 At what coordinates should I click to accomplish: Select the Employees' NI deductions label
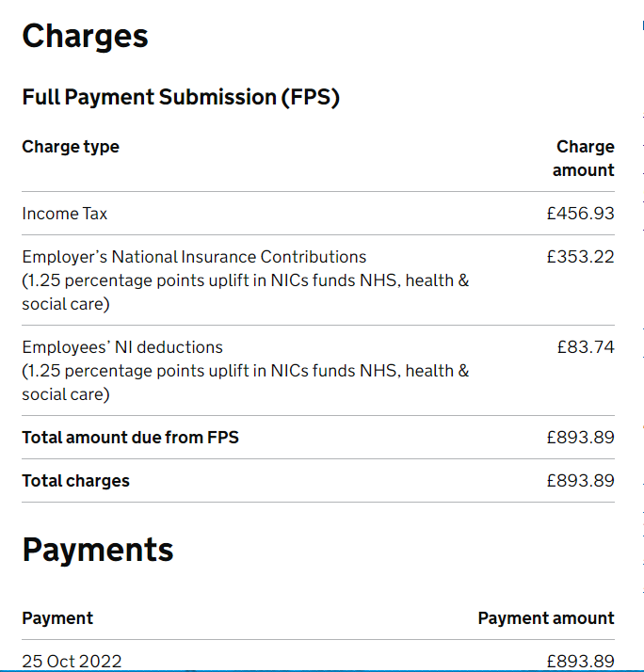(x=122, y=347)
